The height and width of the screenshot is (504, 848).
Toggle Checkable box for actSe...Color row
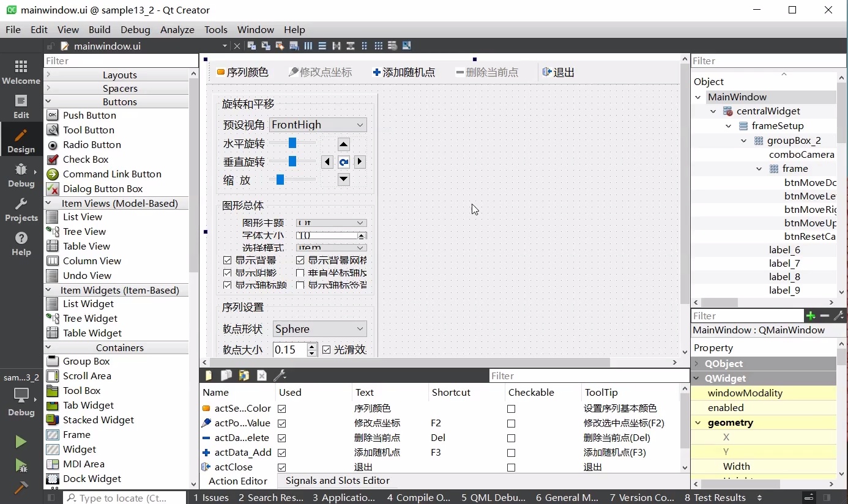(511, 409)
